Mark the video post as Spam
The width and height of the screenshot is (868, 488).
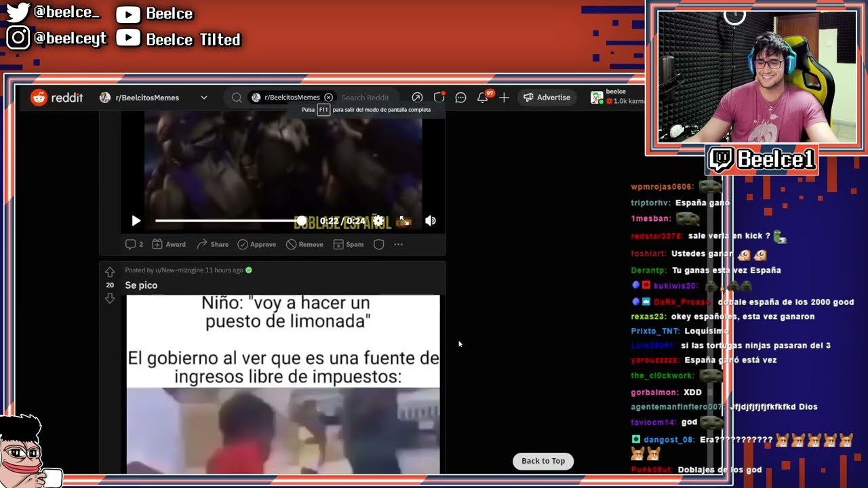pyautogui.click(x=349, y=244)
